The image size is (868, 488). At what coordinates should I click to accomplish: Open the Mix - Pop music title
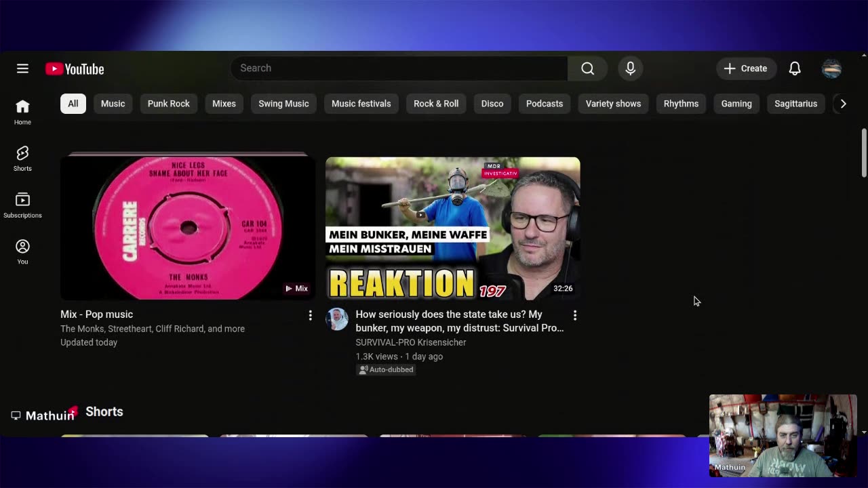96,314
